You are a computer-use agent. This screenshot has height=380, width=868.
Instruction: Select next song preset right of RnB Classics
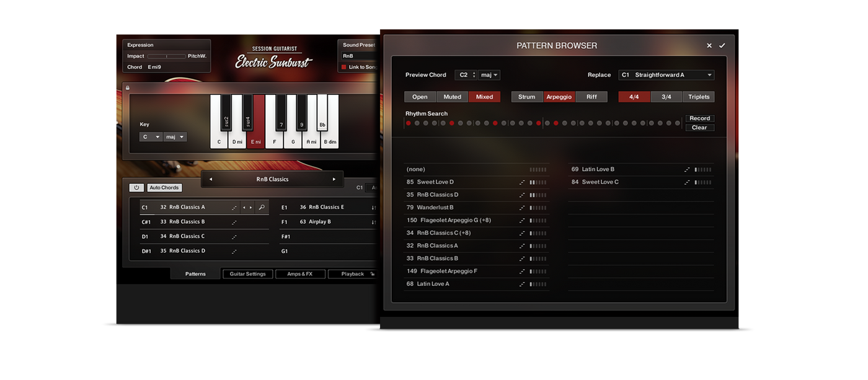[x=334, y=179]
